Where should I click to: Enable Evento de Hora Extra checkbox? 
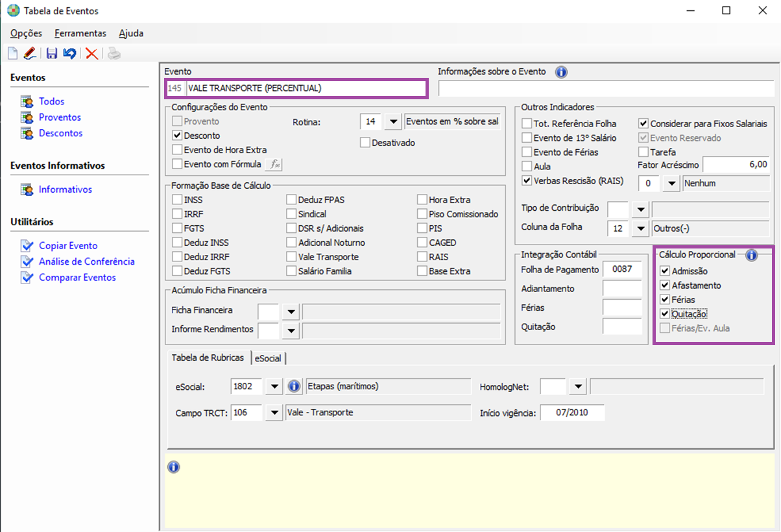point(177,150)
